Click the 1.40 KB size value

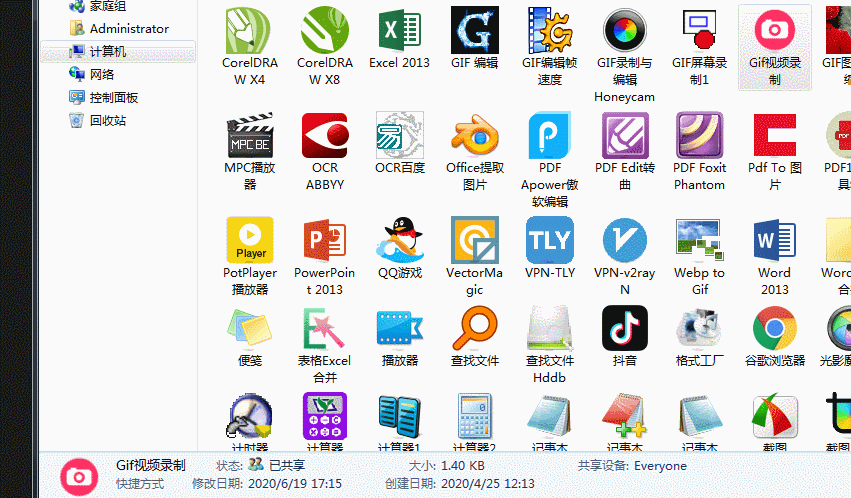click(463, 465)
